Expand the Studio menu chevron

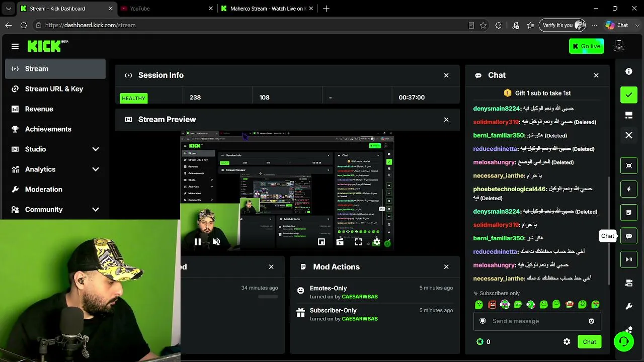96,149
